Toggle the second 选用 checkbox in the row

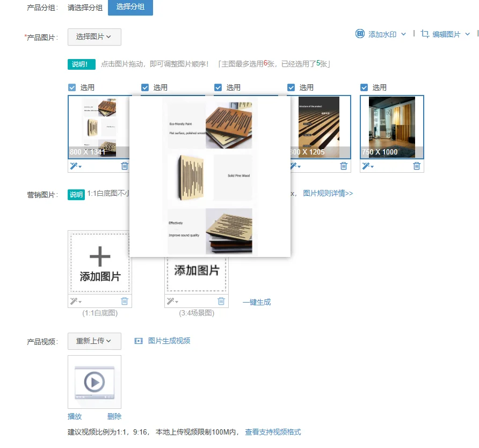(145, 87)
